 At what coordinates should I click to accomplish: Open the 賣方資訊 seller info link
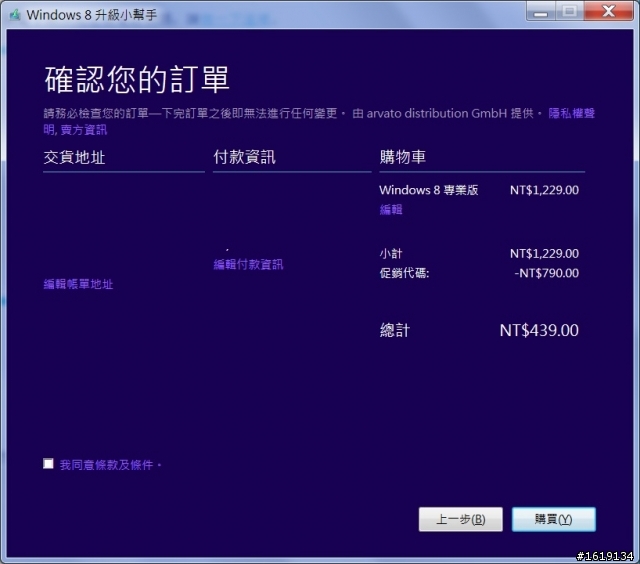click(x=84, y=130)
